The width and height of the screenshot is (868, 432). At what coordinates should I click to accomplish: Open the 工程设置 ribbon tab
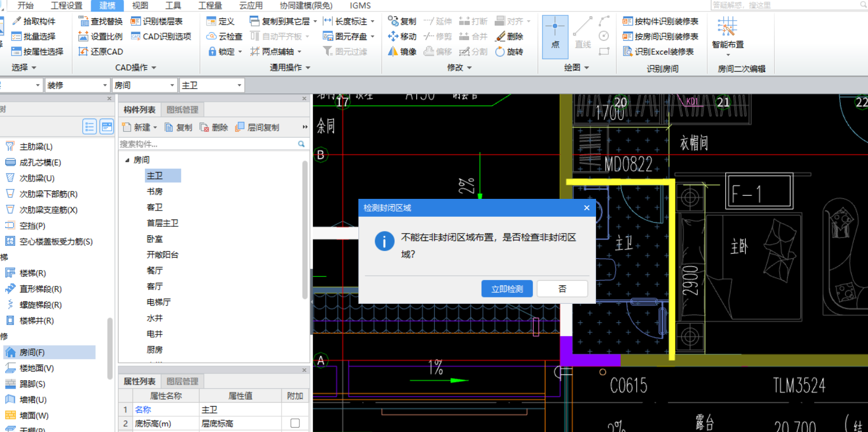point(66,5)
